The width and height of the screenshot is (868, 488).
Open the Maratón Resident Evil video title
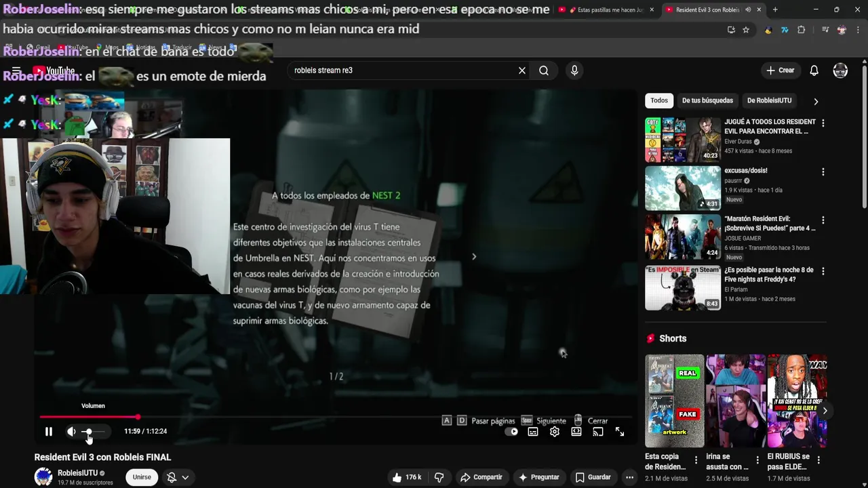770,224
